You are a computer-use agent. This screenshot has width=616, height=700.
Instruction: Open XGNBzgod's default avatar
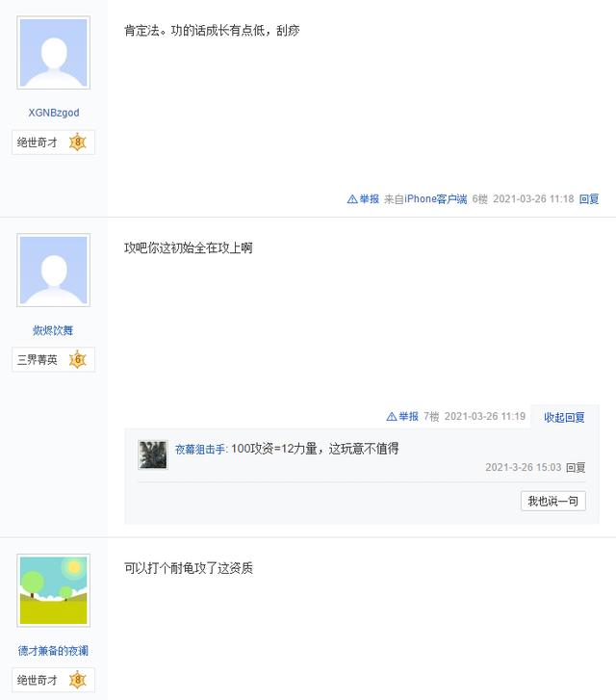(54, 53)
